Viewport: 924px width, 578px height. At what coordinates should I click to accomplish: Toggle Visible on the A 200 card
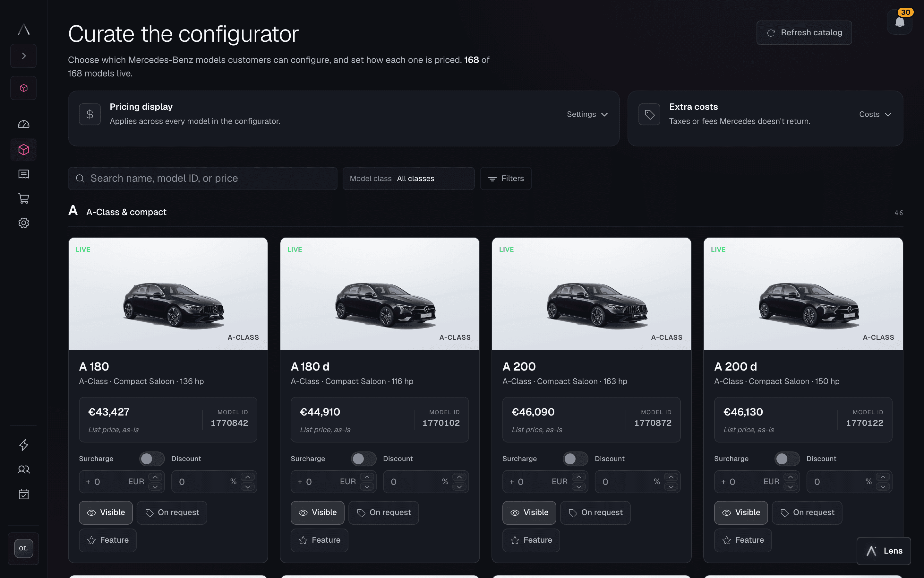529,512
